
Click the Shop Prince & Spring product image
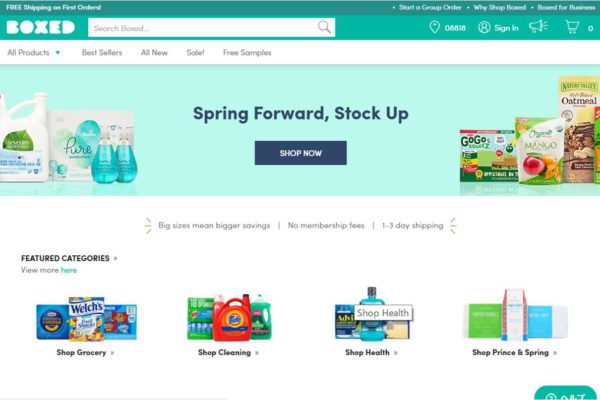click(x=515, y=315)
